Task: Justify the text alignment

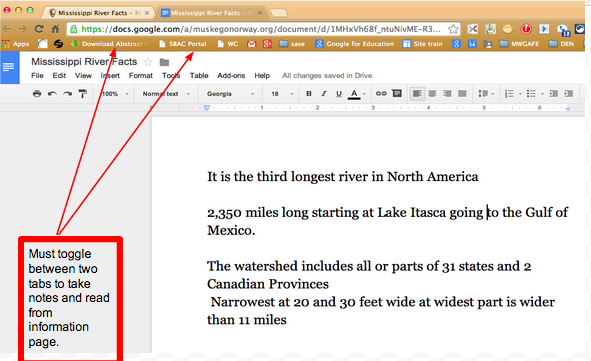Action: [x=462, y=93]
